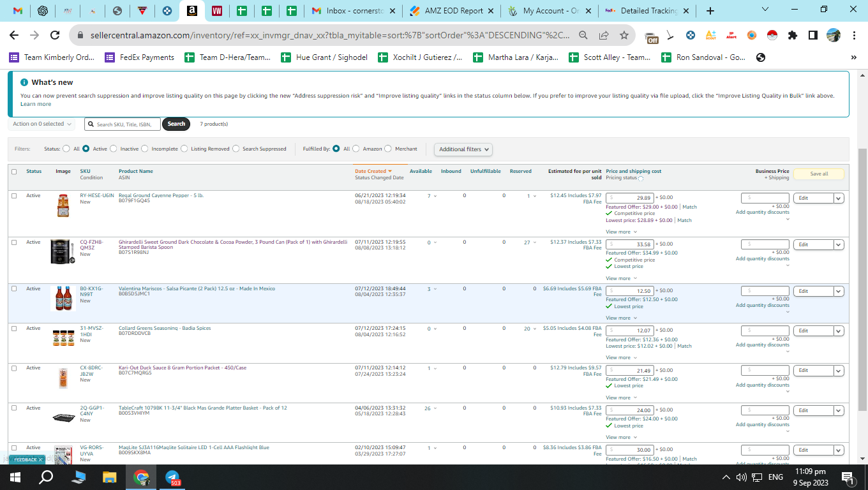Open Telegram from the taskbar
The image size is (868, 490).
click(172, 477)
